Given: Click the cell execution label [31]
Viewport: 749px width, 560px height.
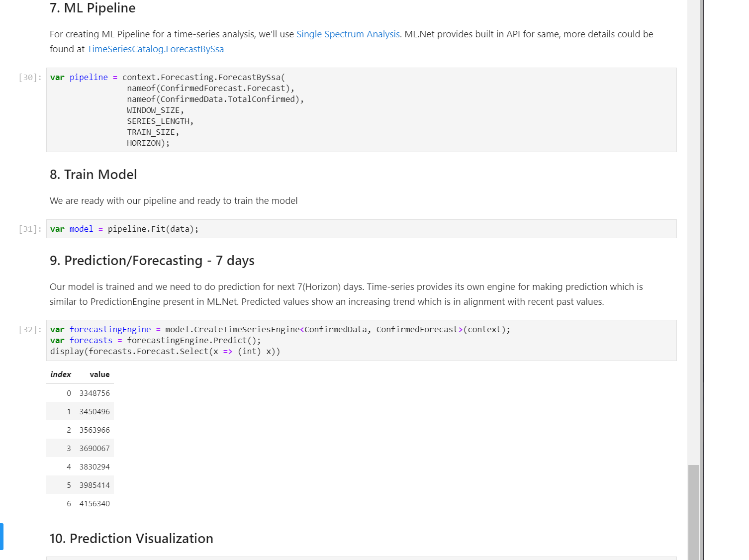Looking at the screenshot, I should [x=28, y=228].
